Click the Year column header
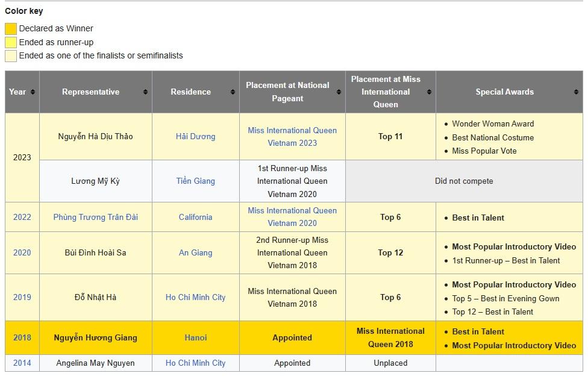This screenshot has width=588, height=379. point(22,92)
